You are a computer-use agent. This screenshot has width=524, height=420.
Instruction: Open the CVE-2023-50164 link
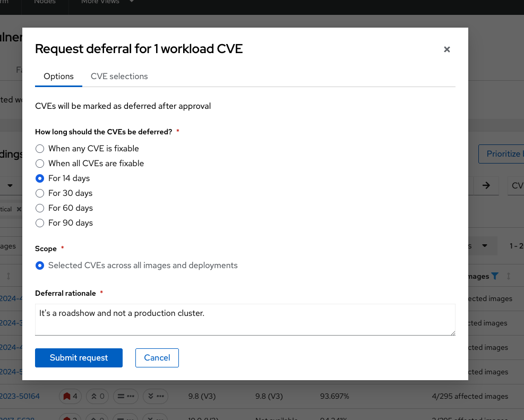coord(20,396)
